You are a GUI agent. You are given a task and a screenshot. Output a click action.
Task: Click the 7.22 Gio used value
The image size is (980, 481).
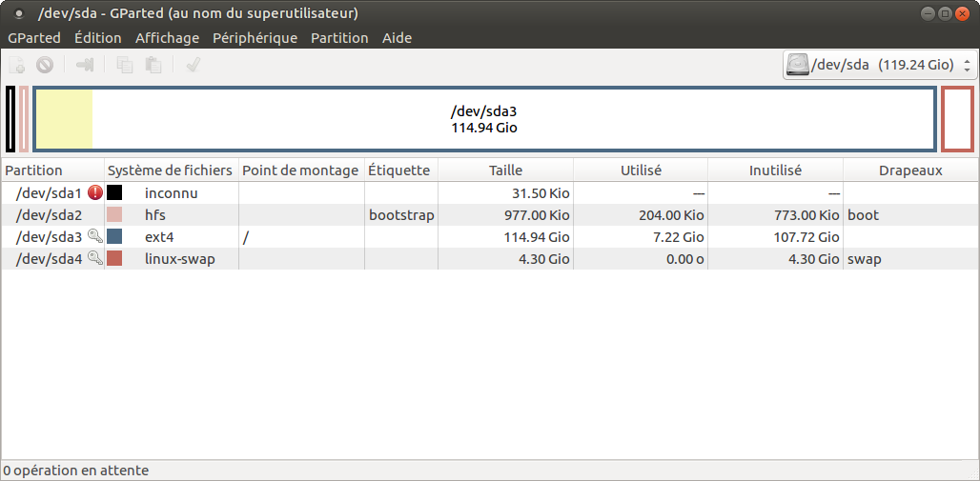pyautogui.click(x=680, y=237)
